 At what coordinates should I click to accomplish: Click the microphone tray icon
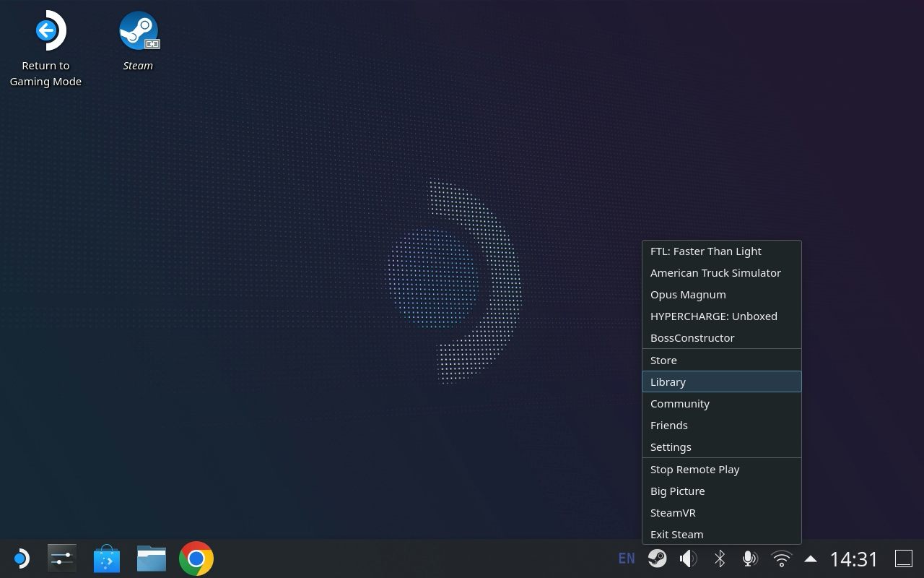tap(750, 558)
